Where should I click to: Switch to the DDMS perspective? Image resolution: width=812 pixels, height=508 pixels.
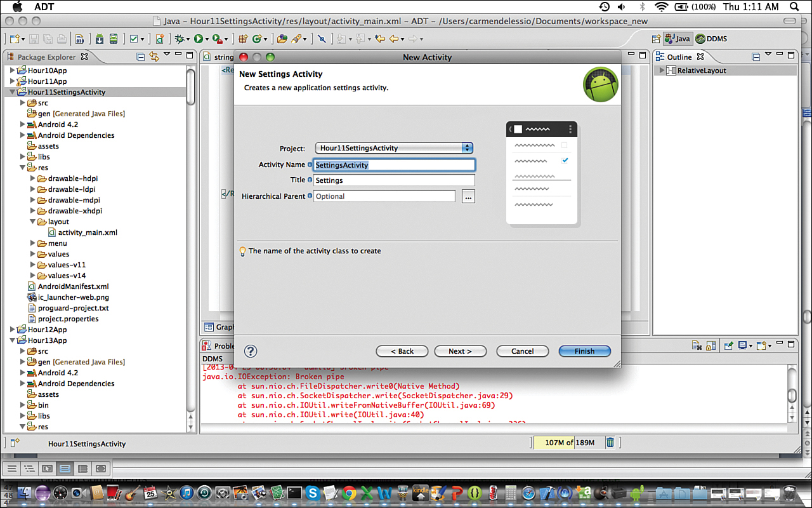[x=711, y=39]
